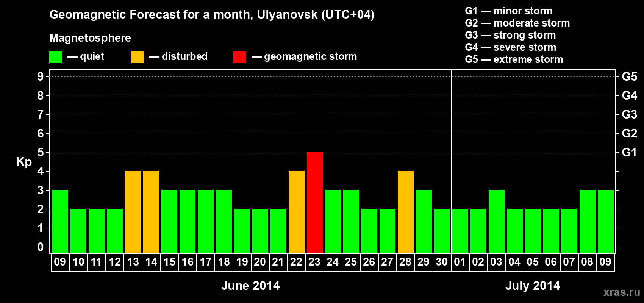Click the xras.ru watermark link

pos(622,292)
